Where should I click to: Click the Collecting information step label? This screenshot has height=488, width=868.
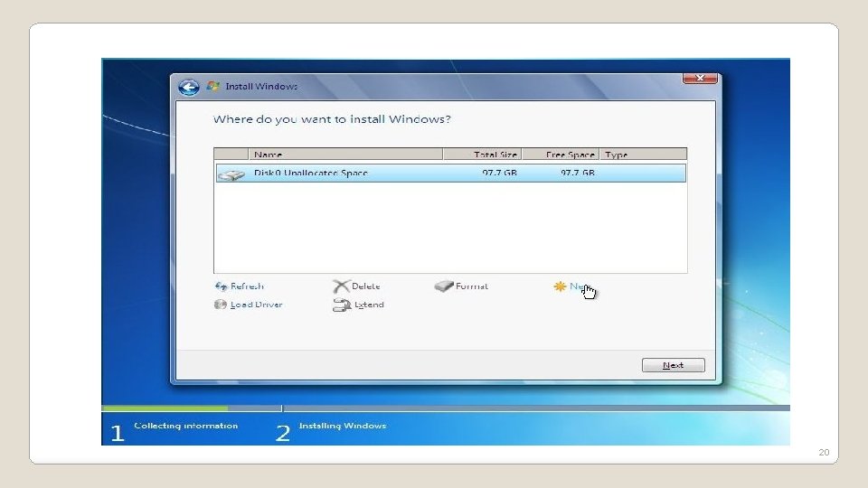pyautogui.click(x=186, y=426)
